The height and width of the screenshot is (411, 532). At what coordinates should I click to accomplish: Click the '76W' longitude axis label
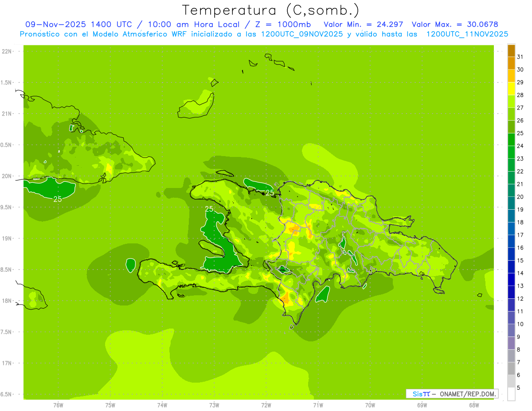tap(58, 405)
